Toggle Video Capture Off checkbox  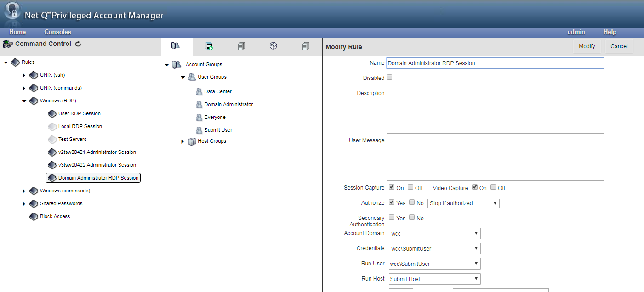[493, 187]
